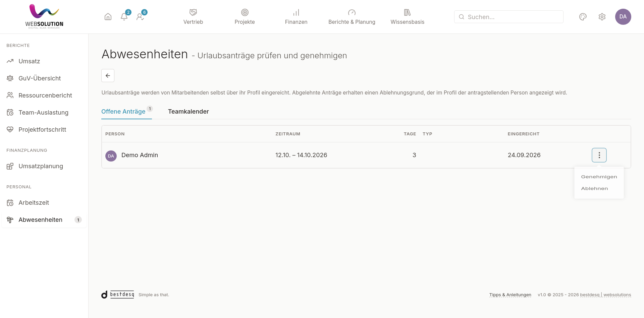The height and width of the screenshot is (318, 644).
Task: Choose Genehmigen from the actions menu
Action: [599, 177]
